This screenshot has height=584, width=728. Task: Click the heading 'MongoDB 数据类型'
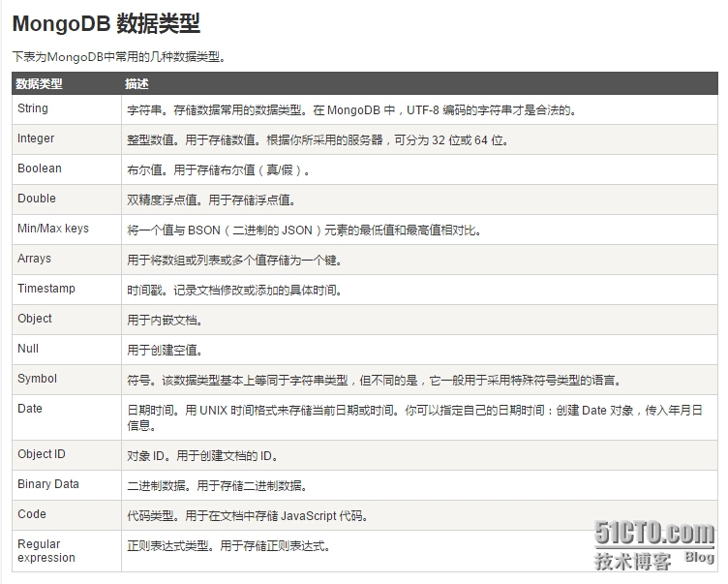106,23
